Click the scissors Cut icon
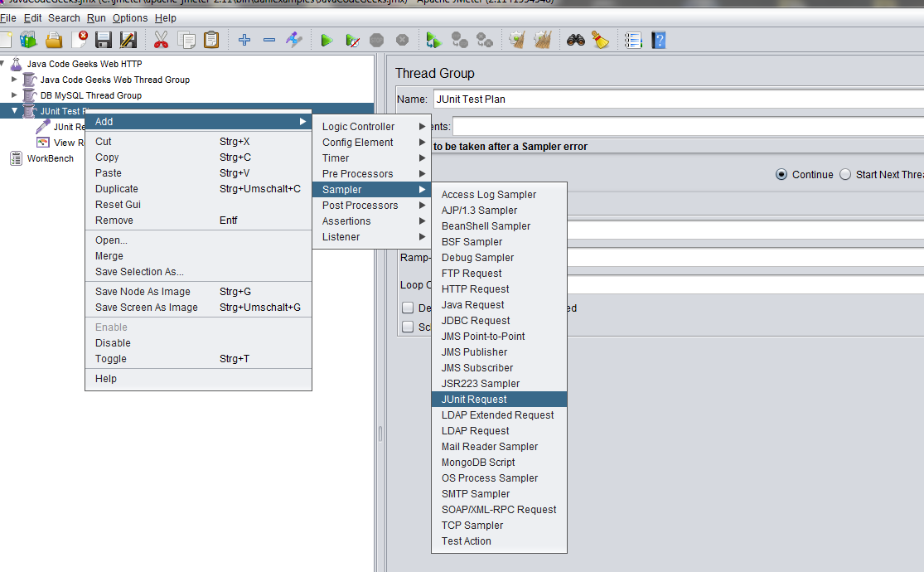 [x=161, y=40]
